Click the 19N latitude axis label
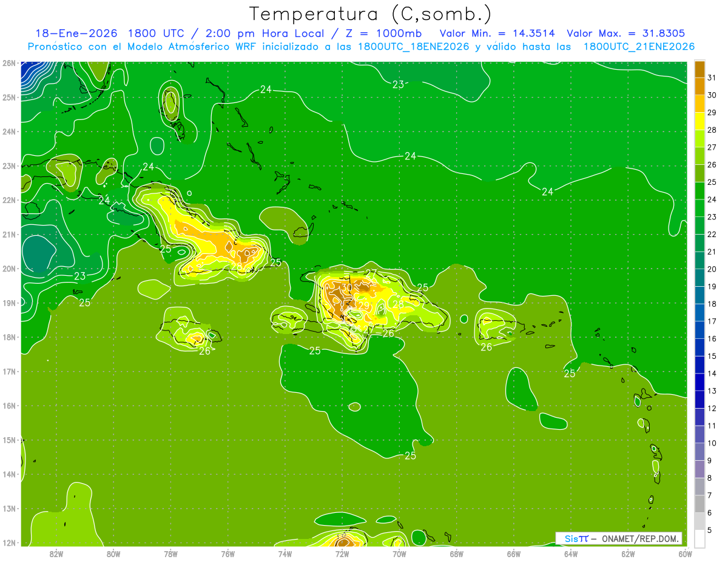This screenshot has width=728, height=562. pos(10,303)
